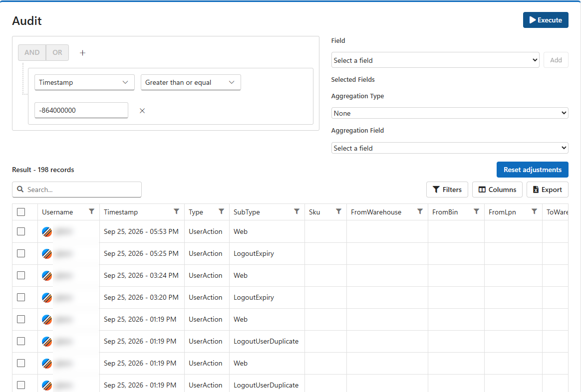Toggle the select-all header checkbox
Image resolution: width=581 pixels, height=392 pixels.
(x=21, y=212)
